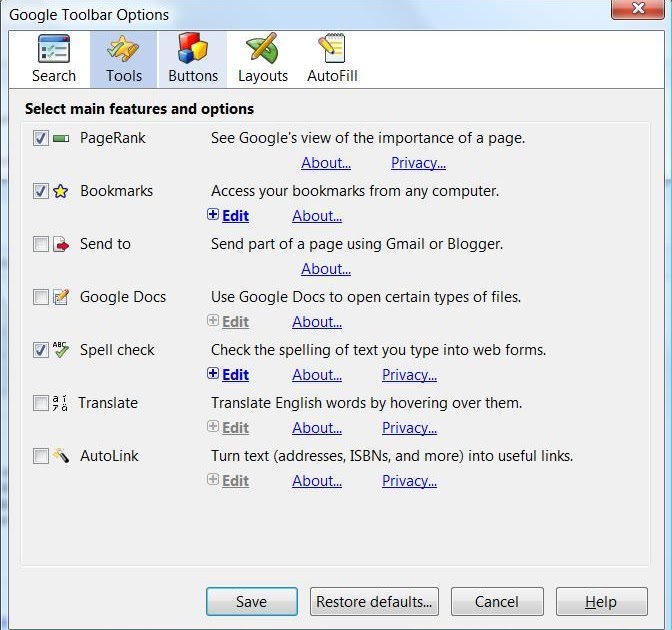Screen dimensions: 672x630
Task: Disable the Spell check checkbox
Action: click(x=41, y=350)
